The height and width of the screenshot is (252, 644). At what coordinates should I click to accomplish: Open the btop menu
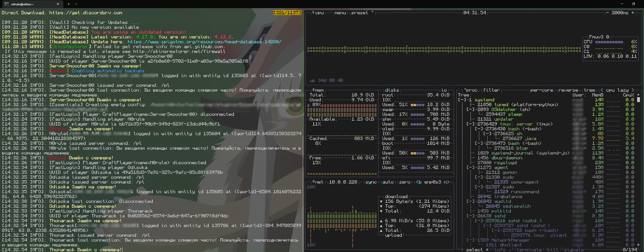340,13
